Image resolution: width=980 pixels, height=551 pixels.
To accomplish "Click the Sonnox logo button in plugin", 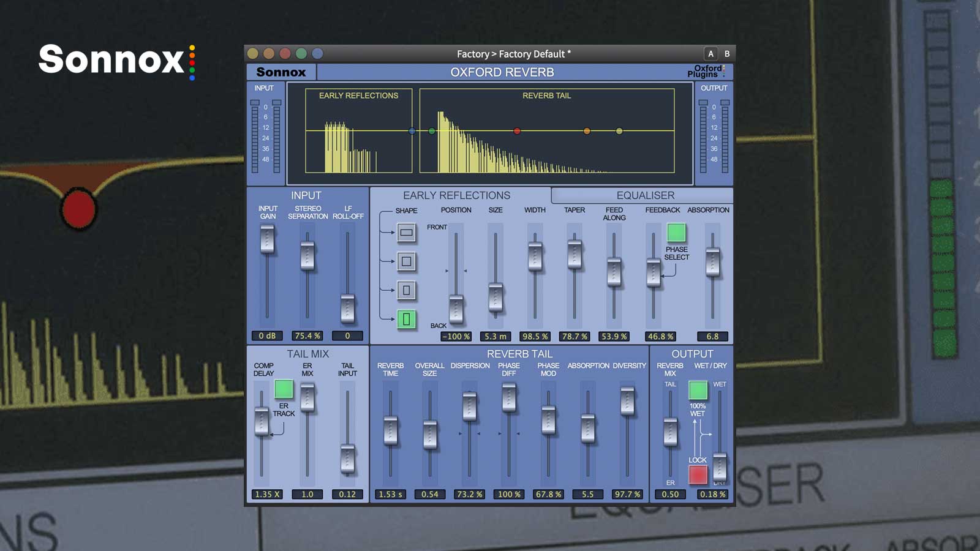I will (x=281, y=72).
